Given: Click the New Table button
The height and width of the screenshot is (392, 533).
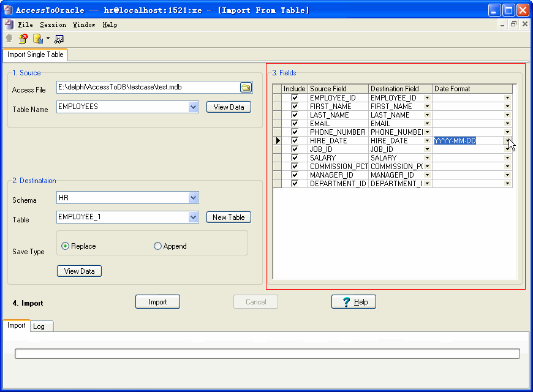Looking at the screenshot, I should coord(229,217).
